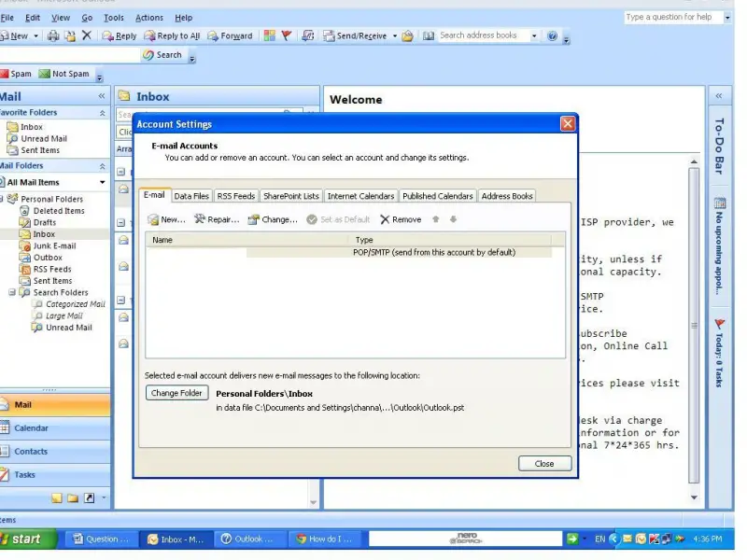Click New account in Account Settings
Image resolution: width=747 pixels, height=560 pixels.
166,219
